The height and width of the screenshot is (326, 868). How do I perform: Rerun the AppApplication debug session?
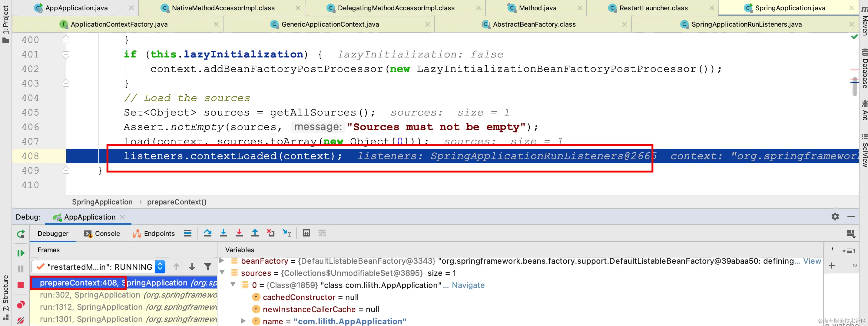pos(21,234)
